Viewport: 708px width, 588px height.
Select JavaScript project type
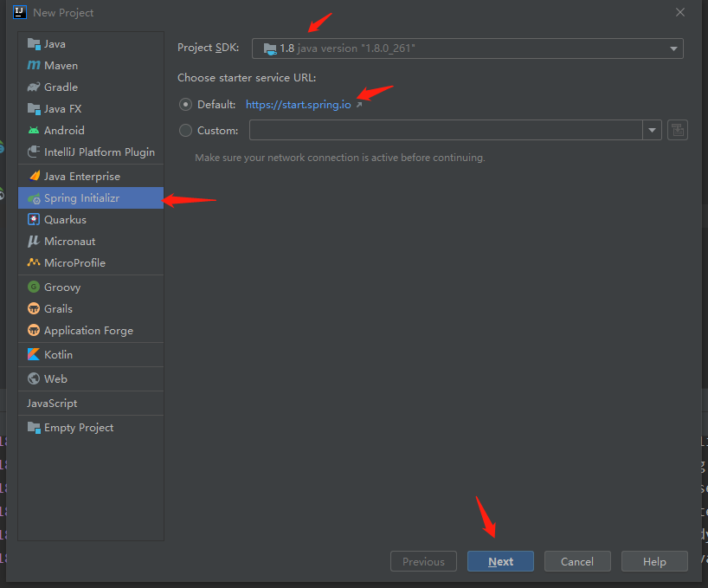pyautogui.click(x=91, y=404)
